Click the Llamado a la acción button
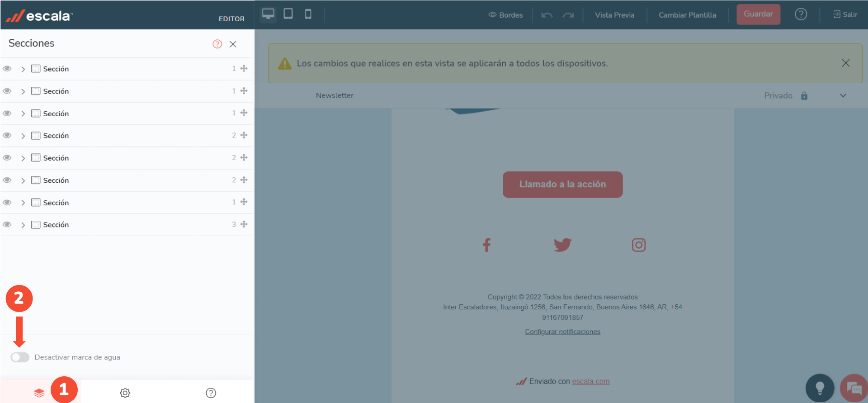Image resolution: width=868 pixels, height=403 pixels. 562,184
